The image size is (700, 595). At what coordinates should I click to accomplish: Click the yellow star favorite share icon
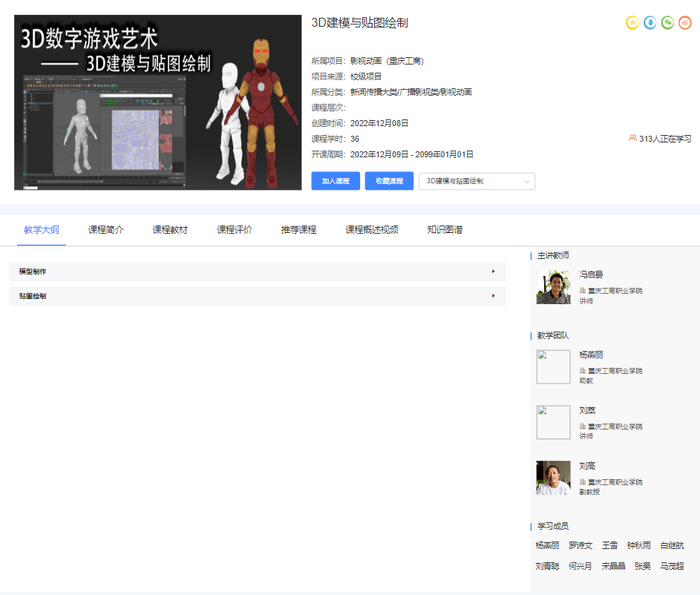632,23
